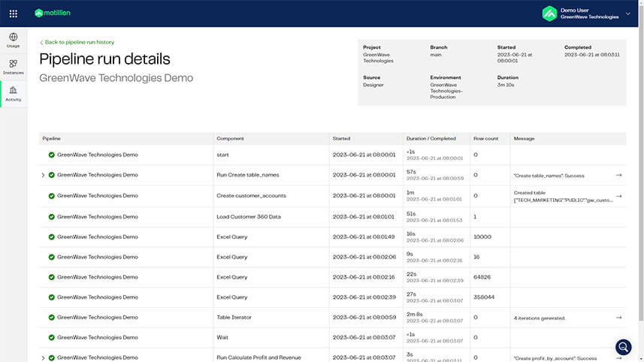The width and height of the screenshot is (644, 362).
Task: Click the 'Pipeline run details' heading
Action: tap(104, 59)
